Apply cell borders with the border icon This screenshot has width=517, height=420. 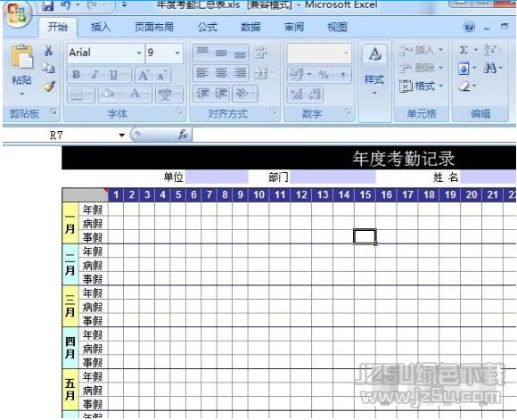77,95
